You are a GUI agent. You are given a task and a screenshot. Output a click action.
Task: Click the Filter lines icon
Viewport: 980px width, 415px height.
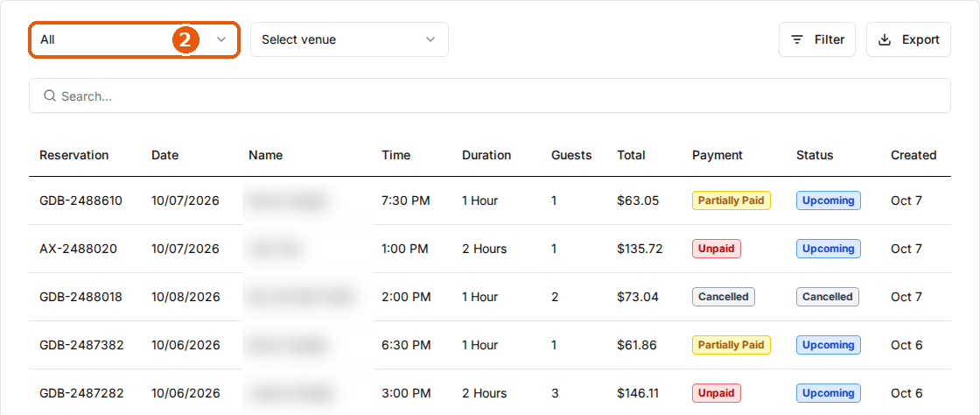797,39
